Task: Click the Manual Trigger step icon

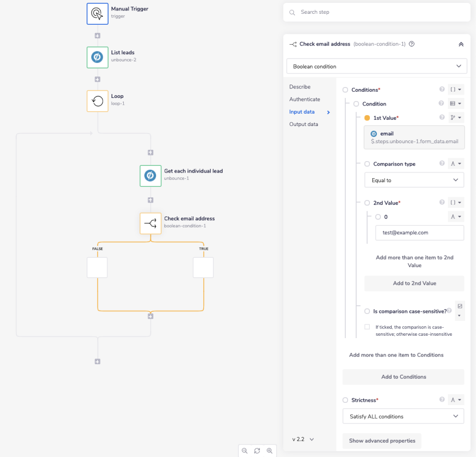Action: point(97,13)
